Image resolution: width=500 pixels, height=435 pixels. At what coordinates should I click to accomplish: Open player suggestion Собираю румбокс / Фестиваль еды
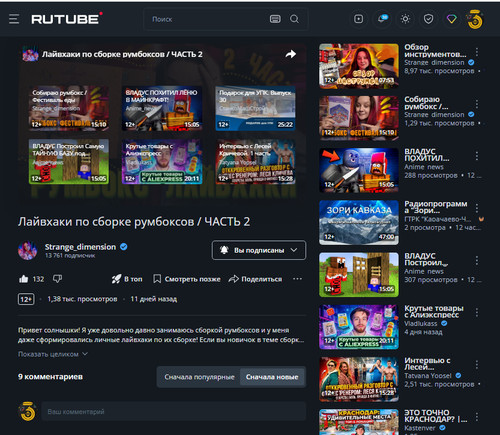(69, 108)
